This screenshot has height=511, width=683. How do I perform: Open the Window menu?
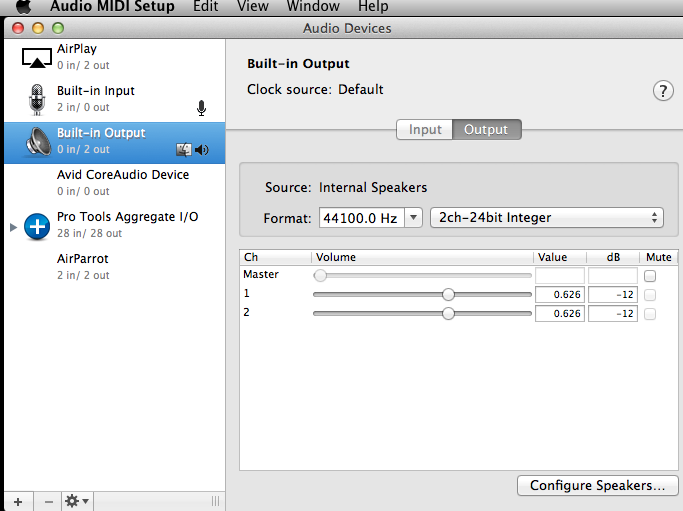click(313, 6)
